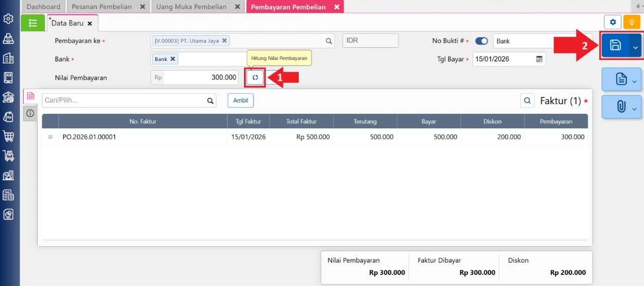644x286 pixels.
Task: Show the green list view button
Action: point(33,23)
